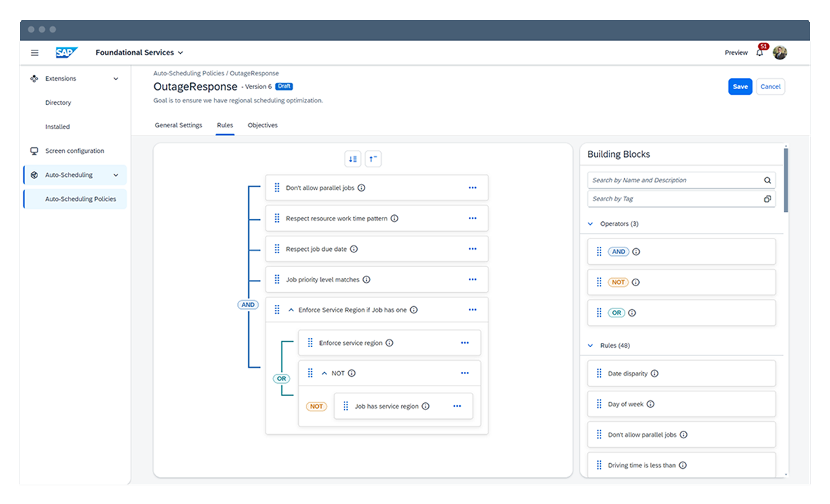Image resolution: width=830 pixels, height=504 pixels.
Task: Click the Building Blocks panel scrollbar
Action: [785, 180]
